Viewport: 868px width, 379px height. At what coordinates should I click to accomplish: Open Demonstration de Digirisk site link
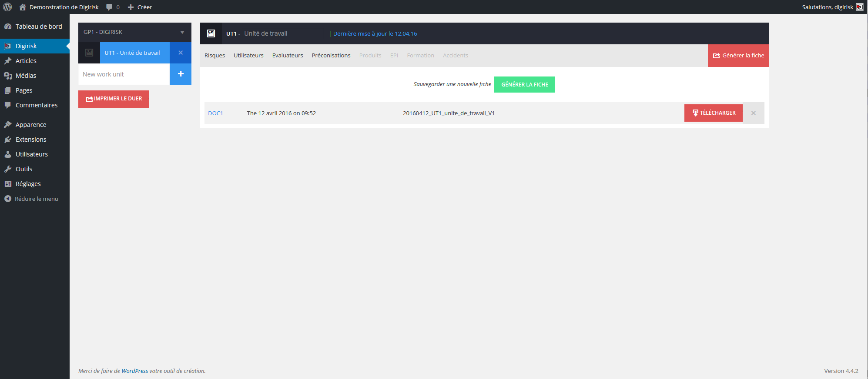pyautogui.click(x=64, y=7)
